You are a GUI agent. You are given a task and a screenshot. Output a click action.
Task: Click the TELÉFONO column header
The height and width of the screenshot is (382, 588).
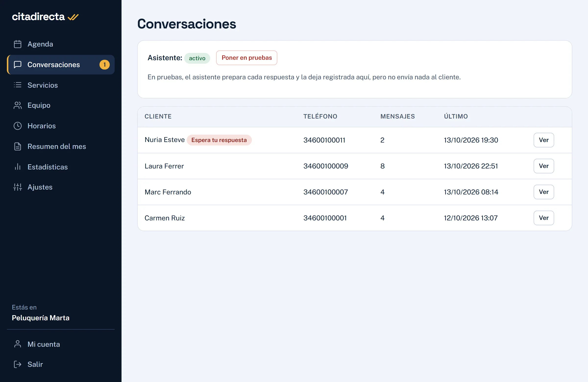click(x=320, y=116)
